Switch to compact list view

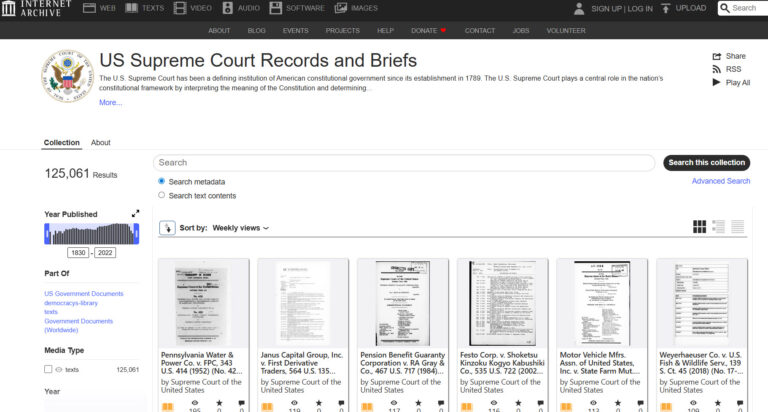coord(738,226)
